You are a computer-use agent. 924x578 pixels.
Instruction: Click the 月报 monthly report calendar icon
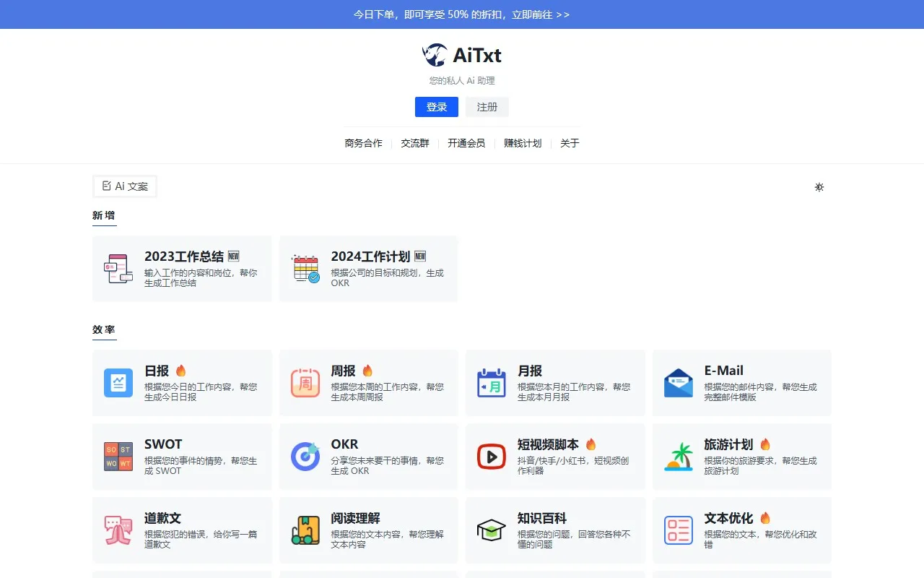(x=491, y=383)
